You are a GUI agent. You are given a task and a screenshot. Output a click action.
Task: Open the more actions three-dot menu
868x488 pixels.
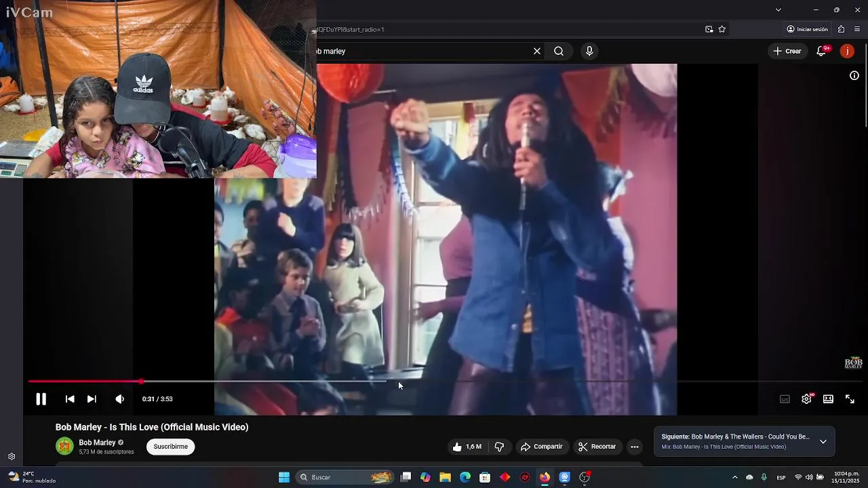click(x=634, y=447)
